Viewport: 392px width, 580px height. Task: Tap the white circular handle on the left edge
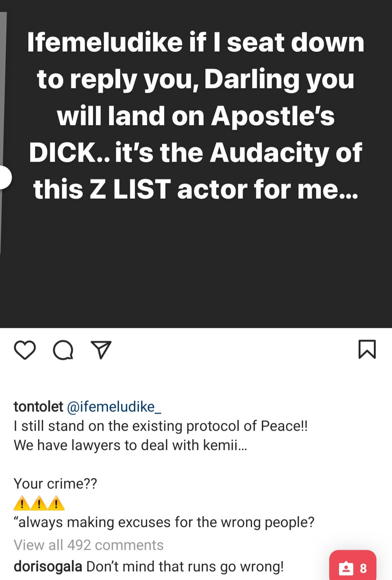pyautogui.click(x=5, y=177)
